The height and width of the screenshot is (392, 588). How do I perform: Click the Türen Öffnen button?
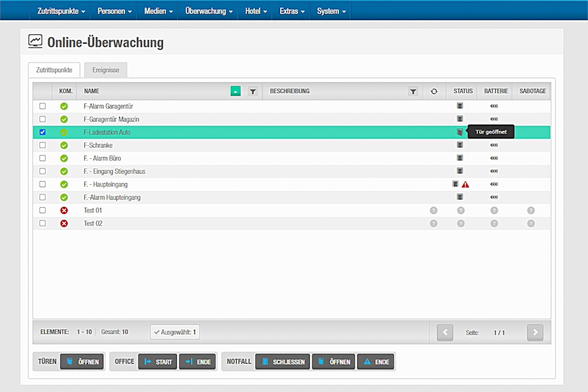pos(82,362)
